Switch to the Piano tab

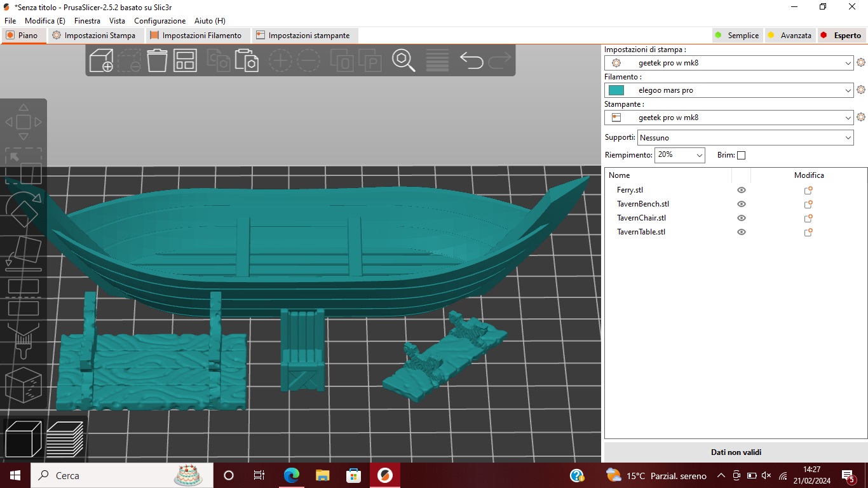click(x=24, y=36)
